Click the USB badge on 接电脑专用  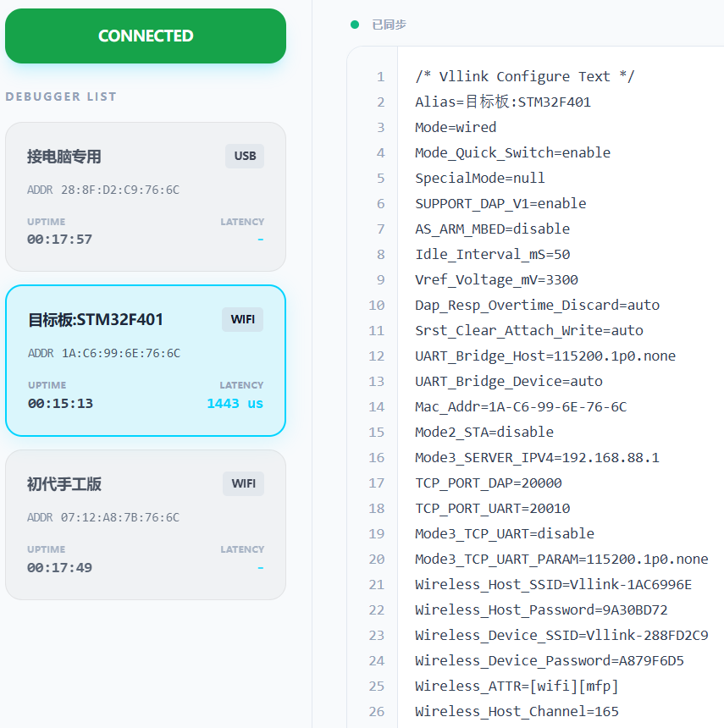click(x=245, y=156)
